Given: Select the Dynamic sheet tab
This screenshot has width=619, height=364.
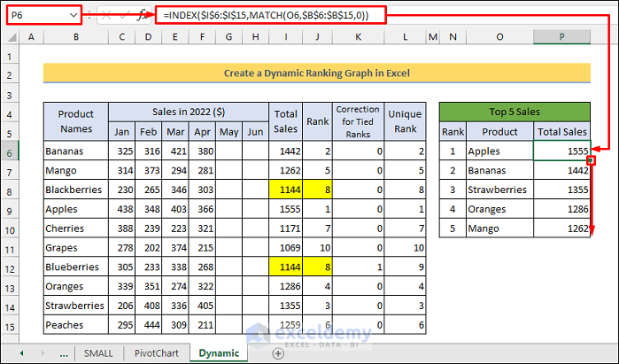Looking at the screenshot, I should click(x=219, y=353).
